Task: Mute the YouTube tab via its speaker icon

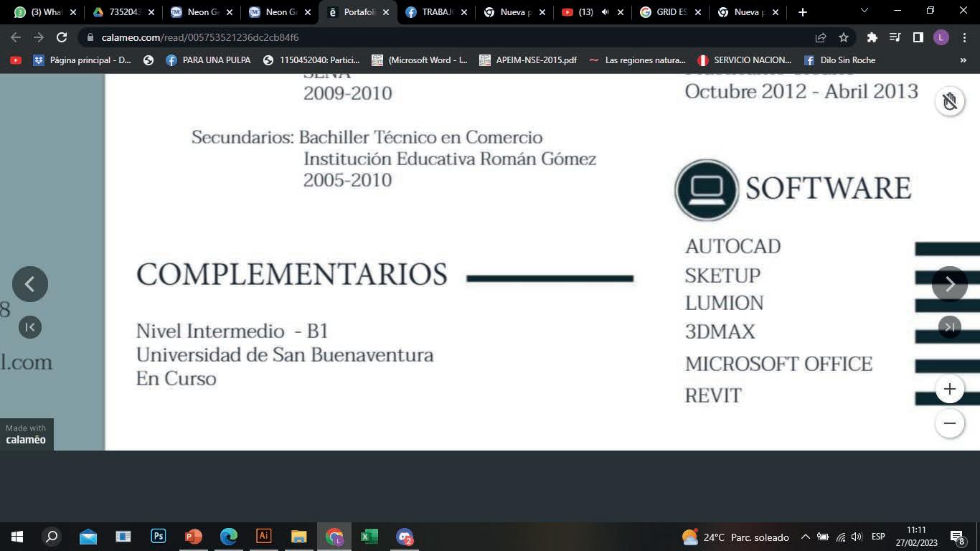Action: point(604,12)
